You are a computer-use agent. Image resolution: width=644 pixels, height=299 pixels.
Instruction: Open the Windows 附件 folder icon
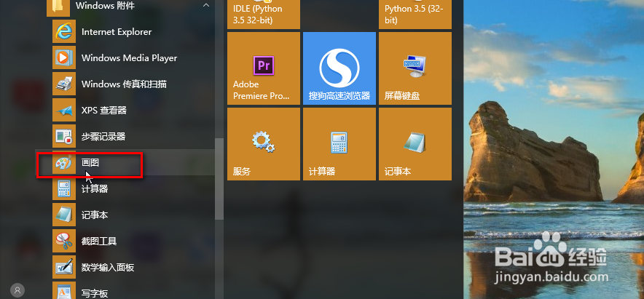[58, 7]
